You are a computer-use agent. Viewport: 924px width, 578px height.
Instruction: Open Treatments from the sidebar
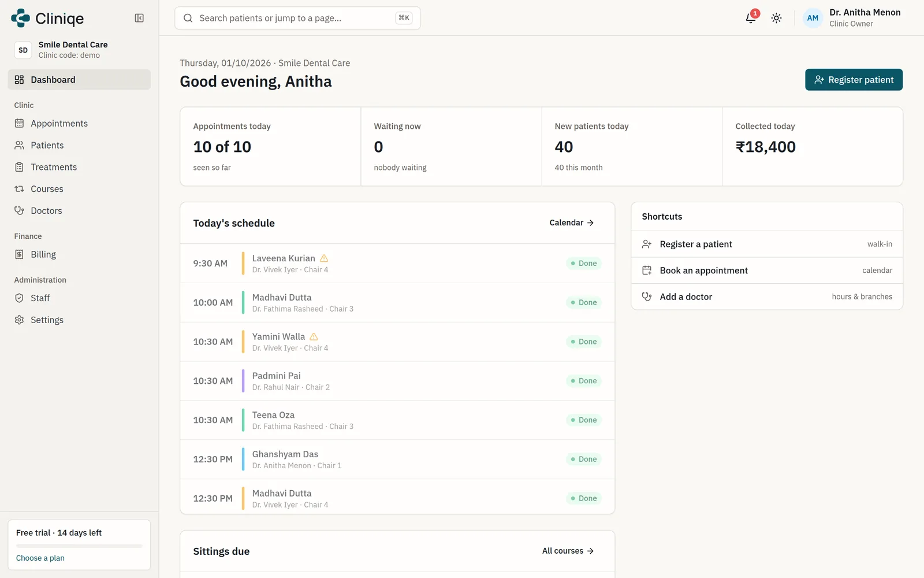pos(79,167)
